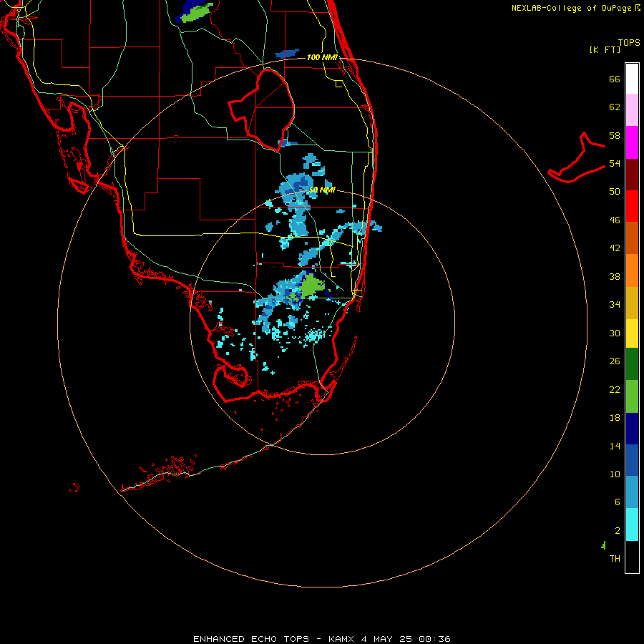Click the 'ENHANCED ECHO TOPS' product title
Image resolution: width=644 pixels, height=644 pixels.
pyautogui.click(x=251, y=639)
